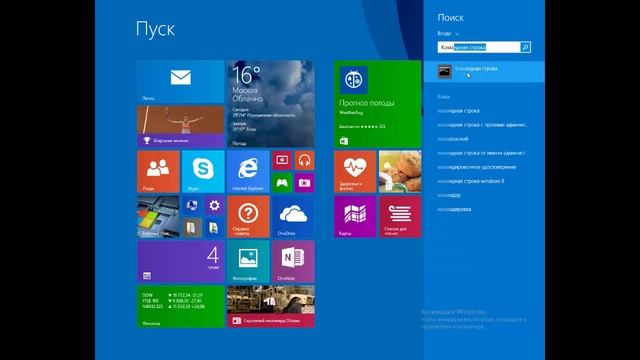Open the Food & Drink cookies tile
The image size is (640, 360).
(x=400, y=171)
